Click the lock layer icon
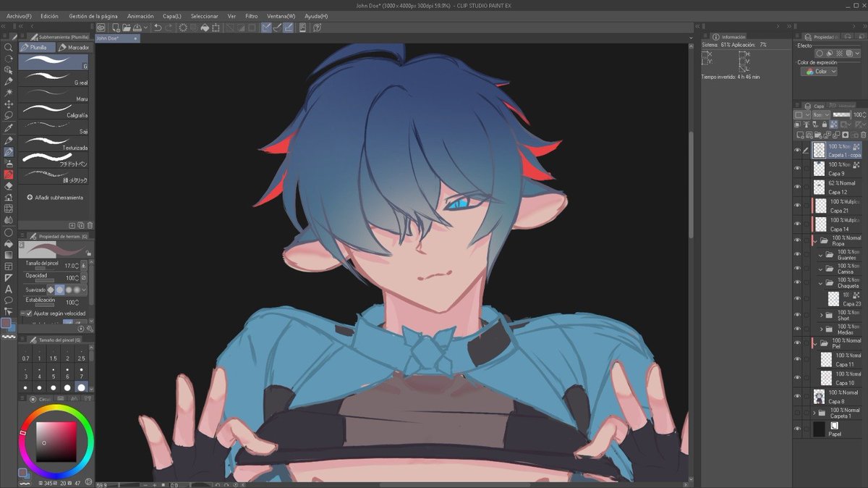The width and height of the screenshot is (868, 488). [825, 125]
